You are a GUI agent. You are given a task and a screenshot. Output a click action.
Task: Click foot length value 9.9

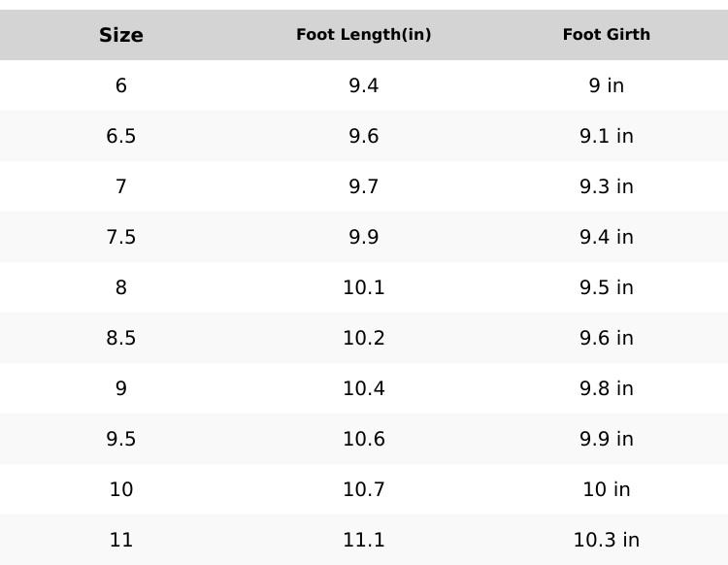[364, 237]
